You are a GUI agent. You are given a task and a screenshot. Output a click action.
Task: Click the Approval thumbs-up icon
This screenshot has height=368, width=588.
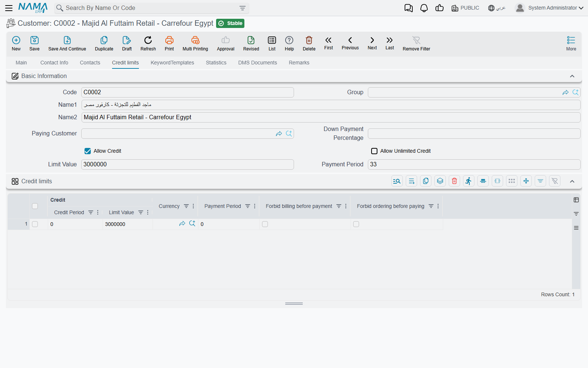[226, 43]
